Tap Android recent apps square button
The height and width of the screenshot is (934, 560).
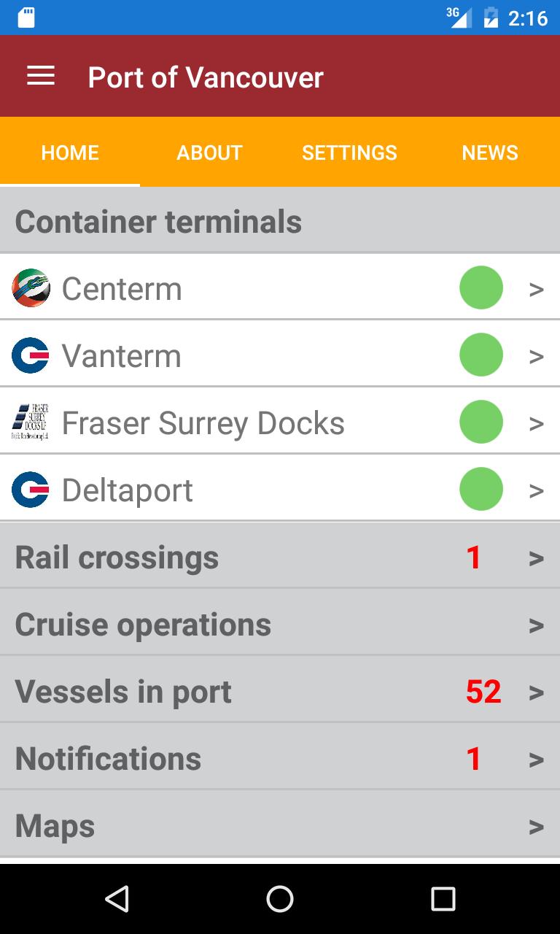tap(443, 899)
